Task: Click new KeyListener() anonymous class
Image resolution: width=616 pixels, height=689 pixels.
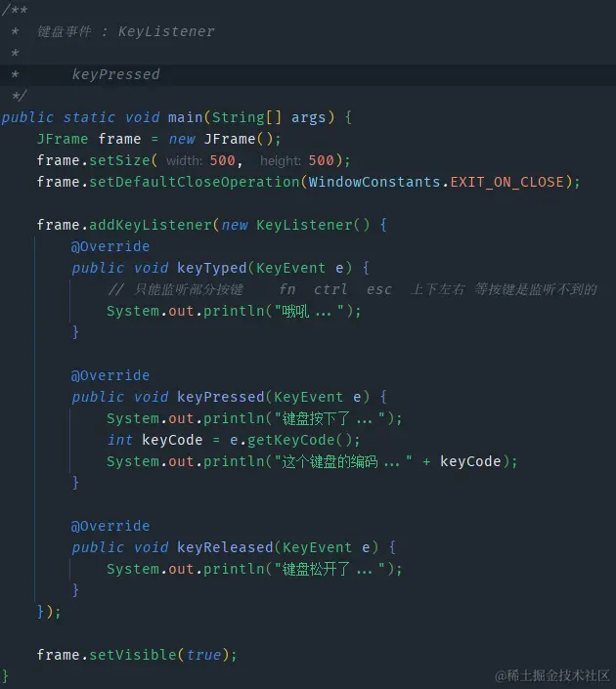Action: click(x=295, y=225)
